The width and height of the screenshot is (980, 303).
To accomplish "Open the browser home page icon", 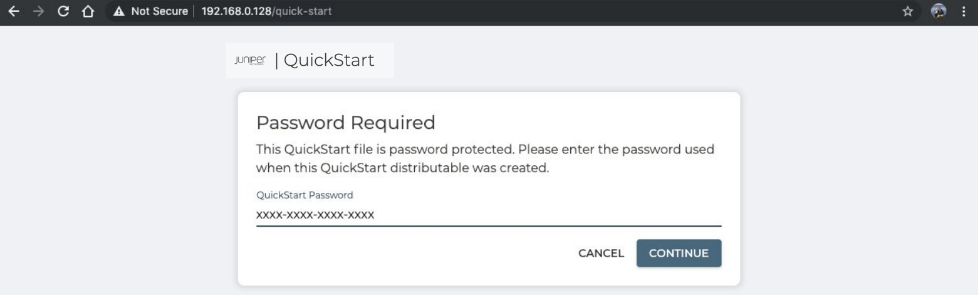I will (88, 13).
